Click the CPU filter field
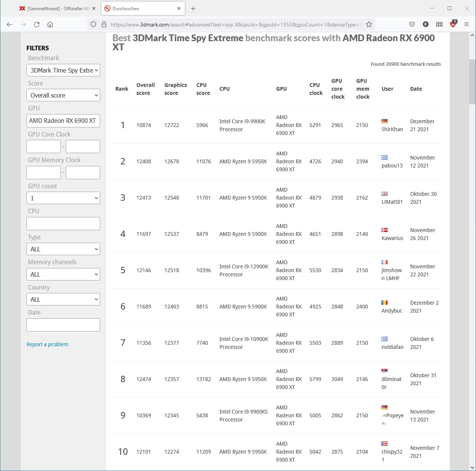This screenshot has height=471, width=476. pyautogui.click(x=63, y=224)
